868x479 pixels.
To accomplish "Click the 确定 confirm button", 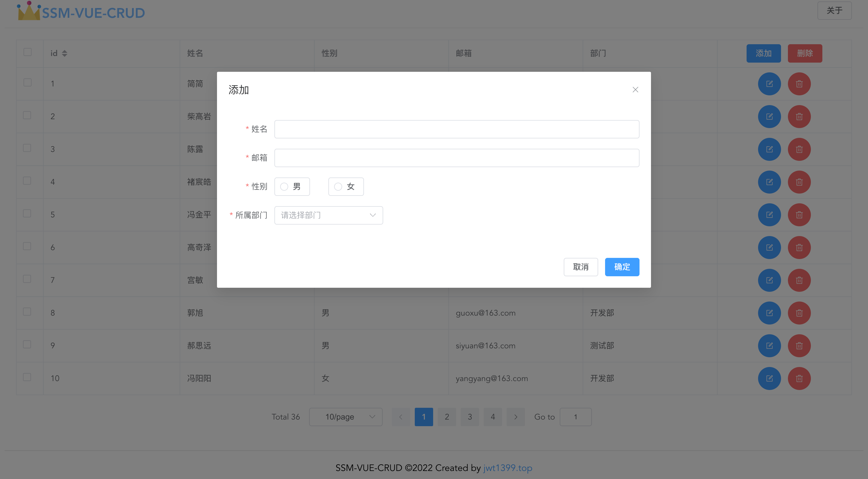I will [622, 267].
